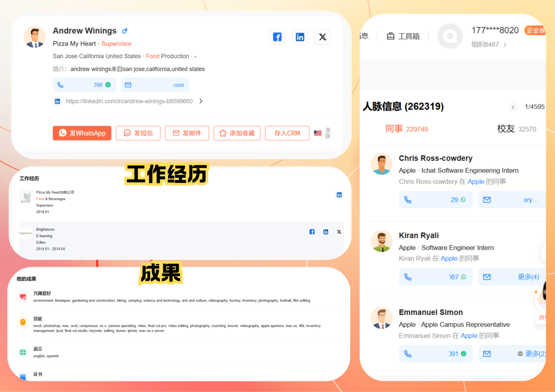The image size is (555, 392).
Task: Open LinkedIn icon in Brightstorm row
Action: click(x=326, y=232)
